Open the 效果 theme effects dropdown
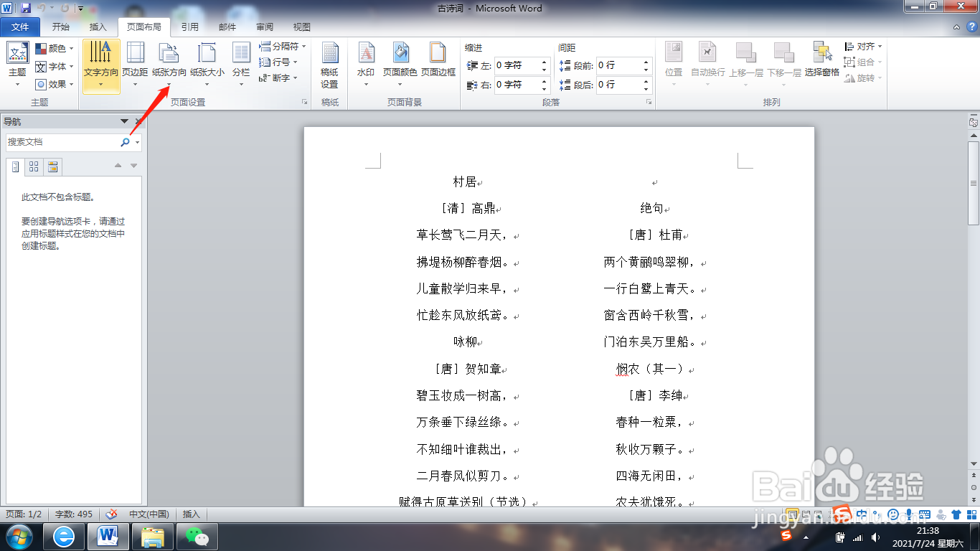 click(x=55, y=84)
